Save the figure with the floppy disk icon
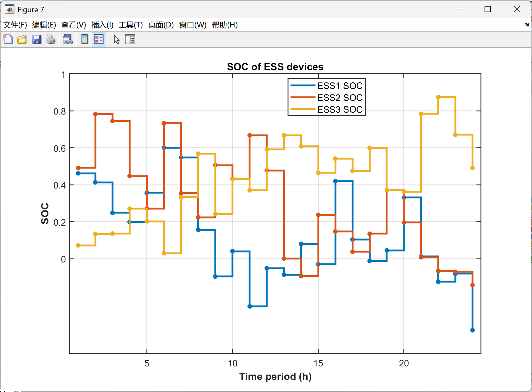Screen dimensions: 532x392 37,40
